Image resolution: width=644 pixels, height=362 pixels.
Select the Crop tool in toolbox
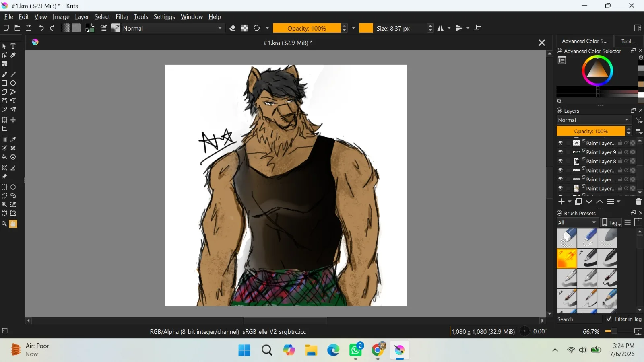(4, 129)
